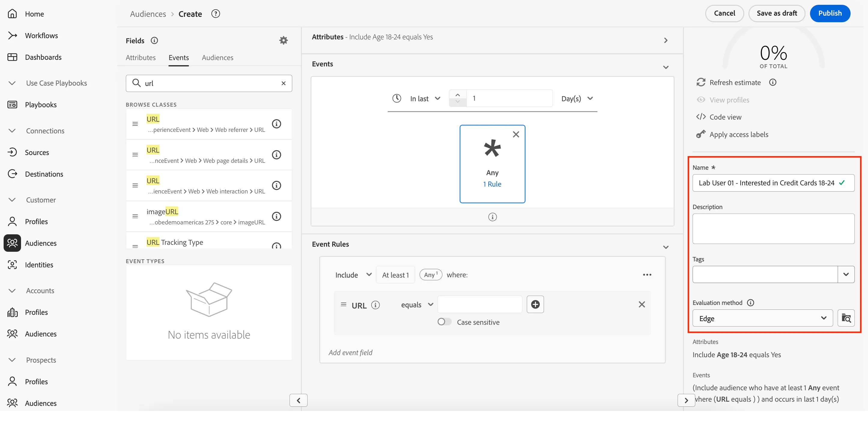
Task: Open Profiles under Accounts section
Action: point(28,312)
